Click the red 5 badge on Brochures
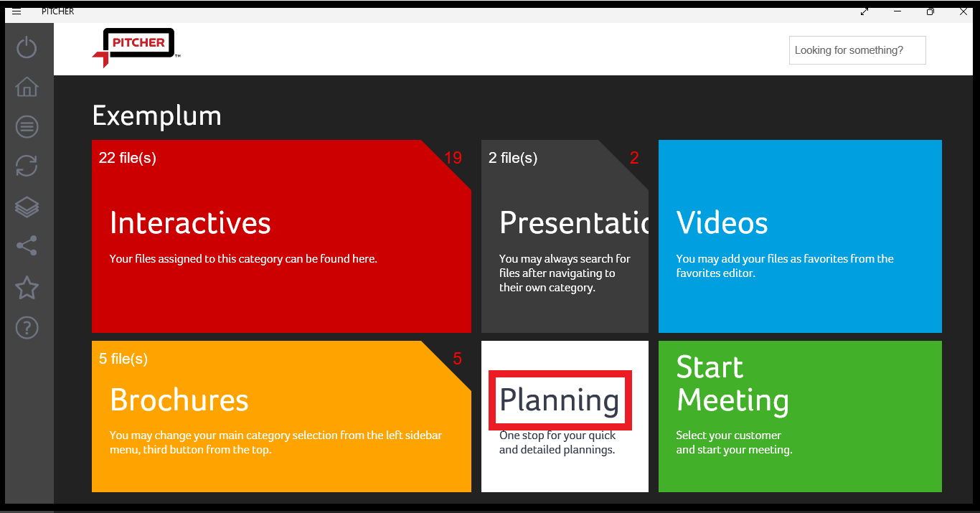 (x=457, y=359)
